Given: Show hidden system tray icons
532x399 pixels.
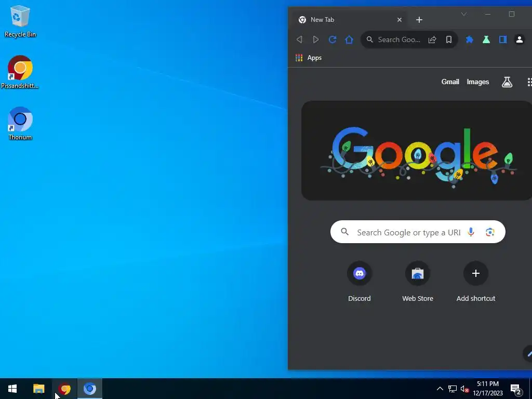Looking at the screenshot, I should point(440,389).
